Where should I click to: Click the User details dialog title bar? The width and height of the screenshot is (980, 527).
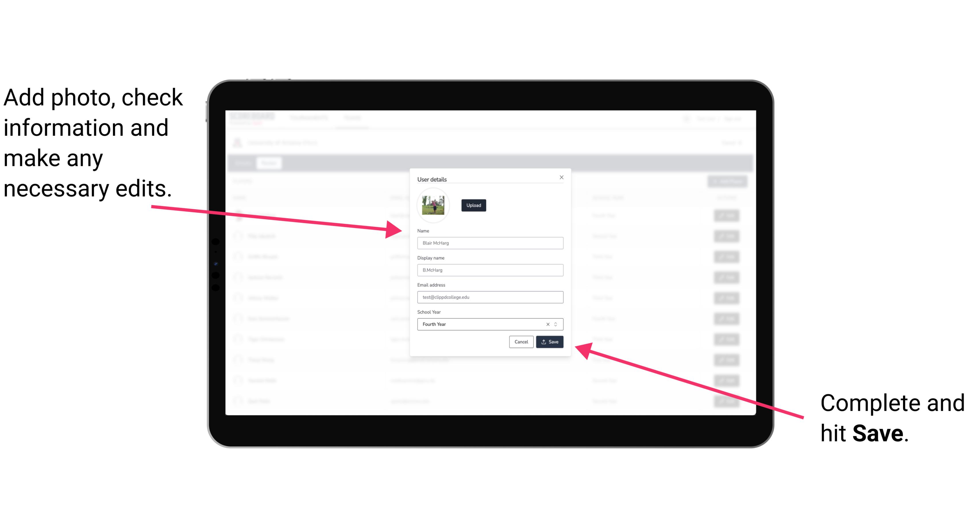pyautogui.click(x=489, y=179)
